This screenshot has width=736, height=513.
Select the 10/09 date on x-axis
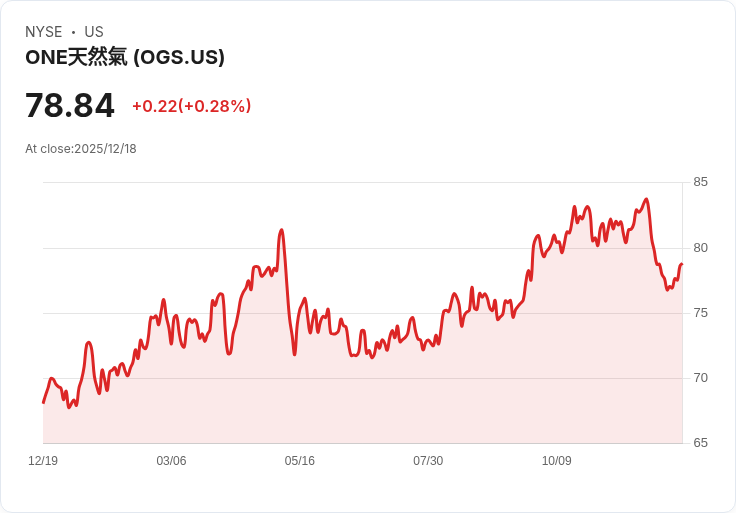[556, 461]
